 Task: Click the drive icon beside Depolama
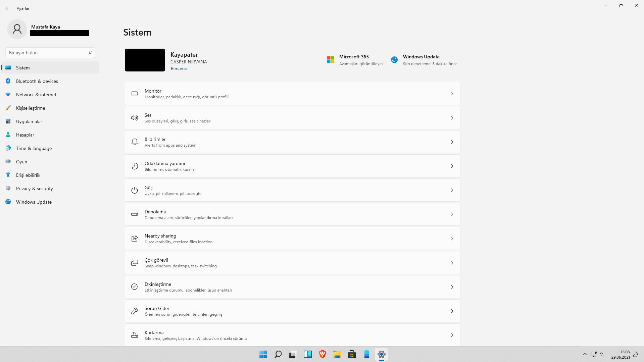(x=135, y=214)
